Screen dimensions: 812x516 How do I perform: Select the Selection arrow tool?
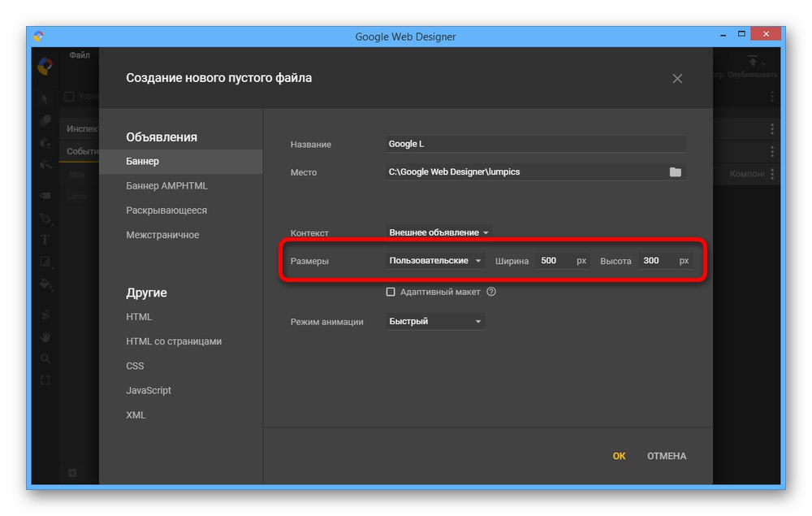pyautogui.click(x=45, y=99)
